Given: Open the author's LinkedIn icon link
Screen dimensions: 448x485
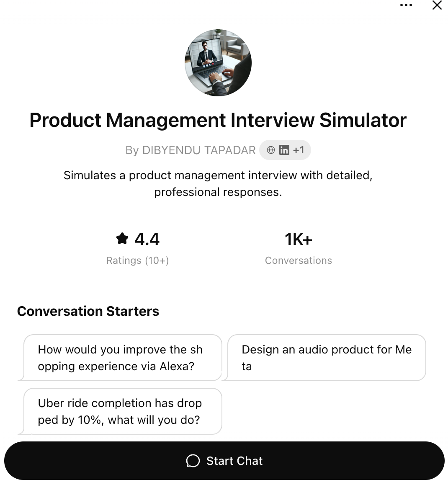Looking at the screenshot, I should point(284,150).
